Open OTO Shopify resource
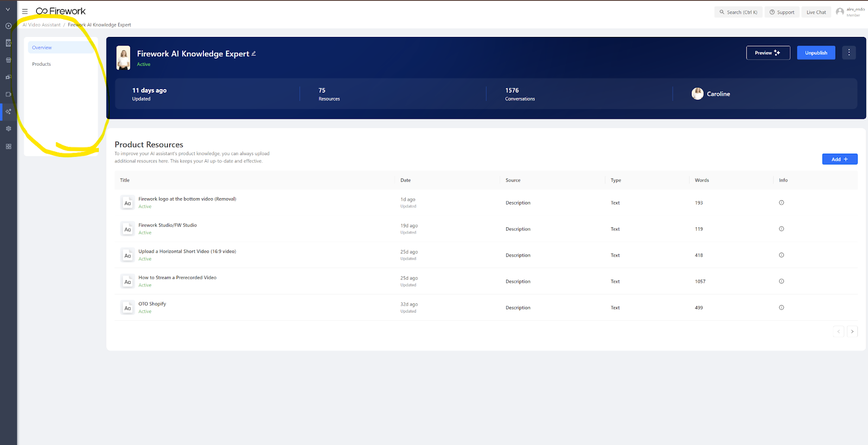The height and width of the screenshot is (445, 868). (x=152, y=304)
